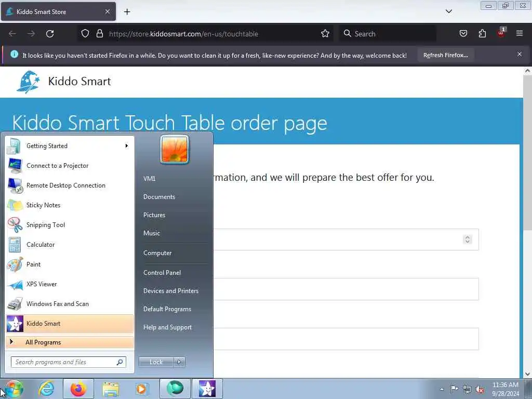Open the Music library link
Screen dimensions: 532x399
coord(152,233)
